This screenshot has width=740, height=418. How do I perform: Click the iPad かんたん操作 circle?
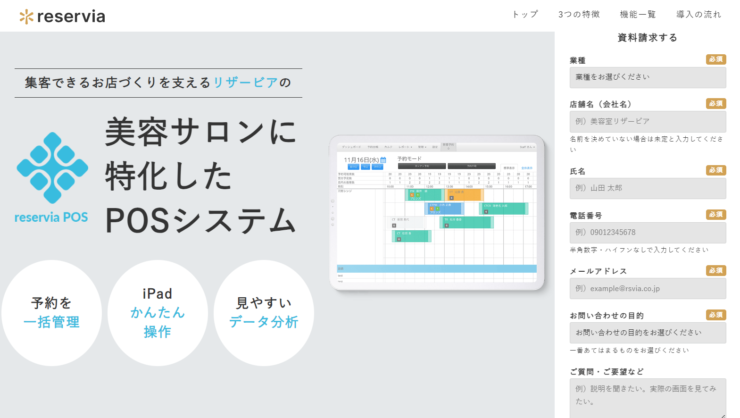coord(158,313)
